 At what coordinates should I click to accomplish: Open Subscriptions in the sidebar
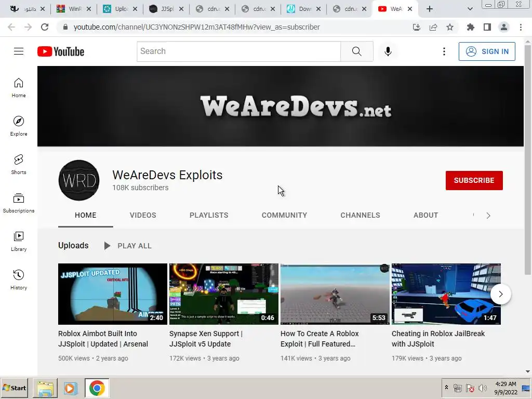pyautogui.click(x=19, y=203)
